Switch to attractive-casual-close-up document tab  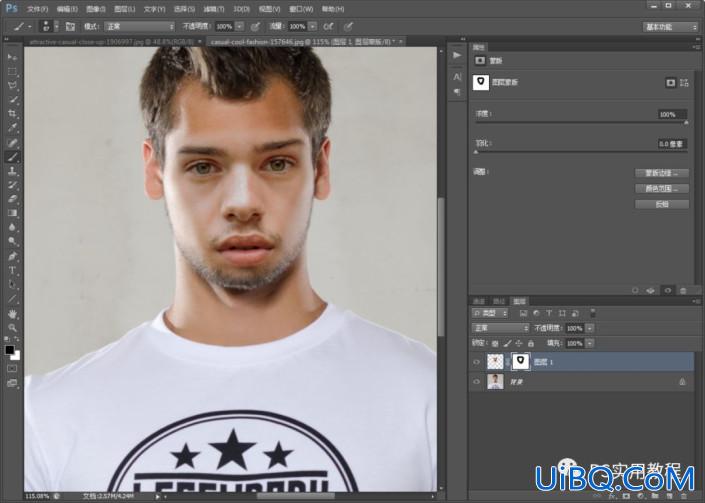pyautogui.click(x=112, y=42)
